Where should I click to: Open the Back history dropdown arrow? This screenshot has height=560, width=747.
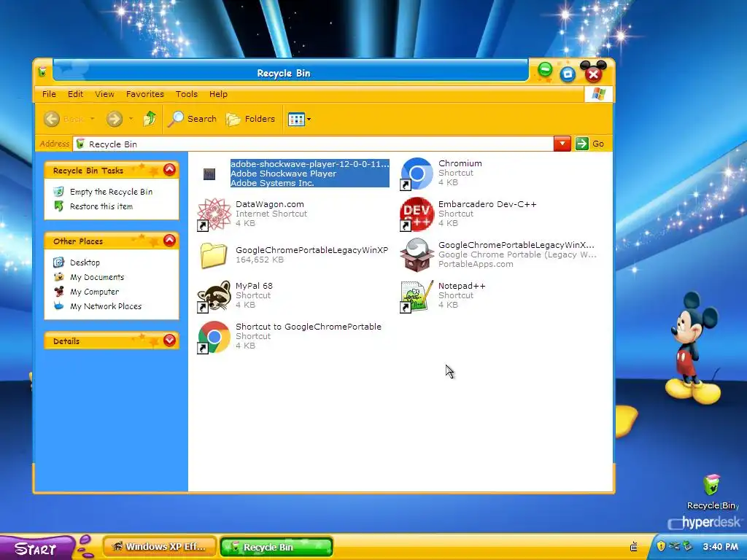pyautogui.click(x=93, y=119)
